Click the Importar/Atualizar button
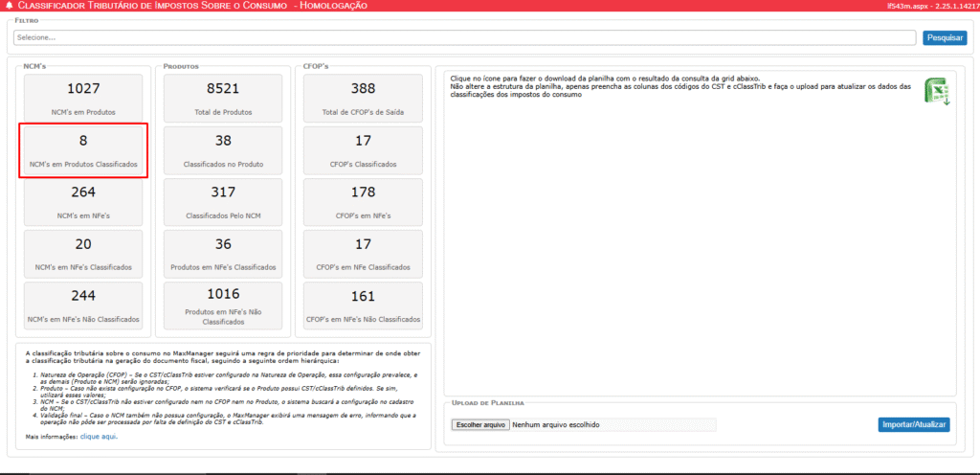Image resolution: width=980 pixels, height=475 pixels. click(913, 424)
